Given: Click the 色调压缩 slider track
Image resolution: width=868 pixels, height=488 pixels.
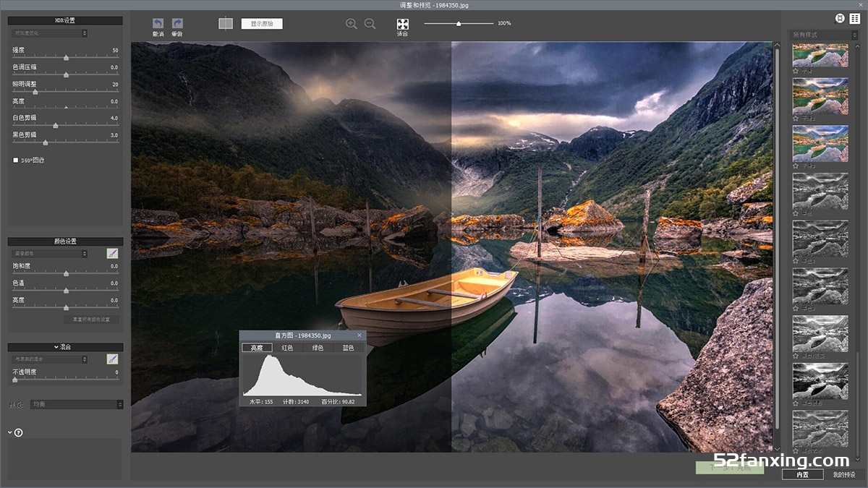Looking at the screenshot, I should click(x=65, y=74).
